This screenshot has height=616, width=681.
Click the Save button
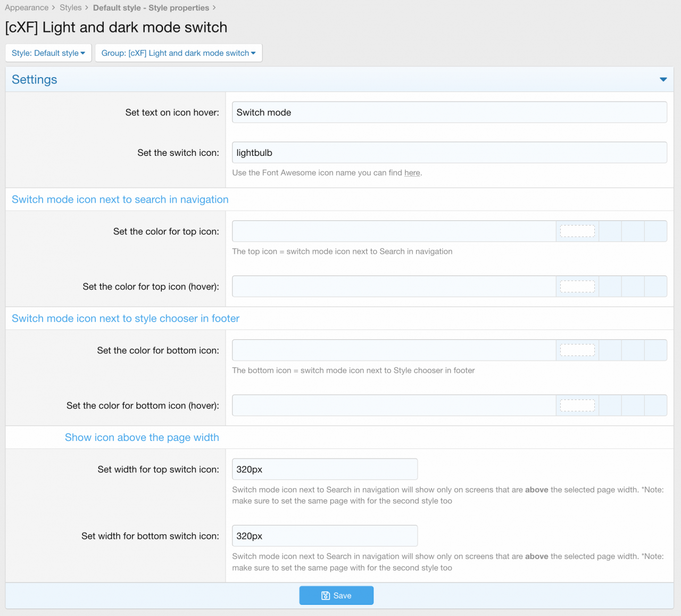pos(336,595)
